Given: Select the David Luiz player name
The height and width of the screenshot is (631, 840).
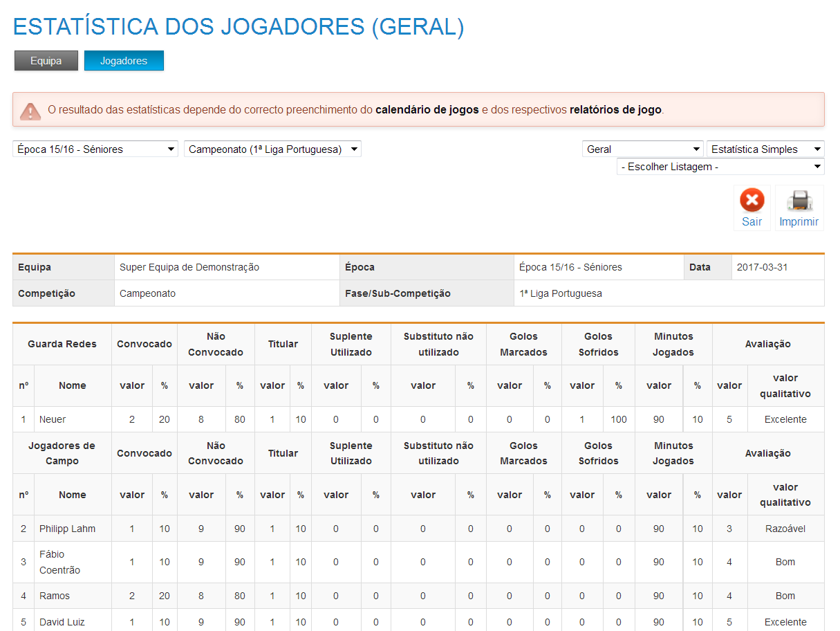Looking at the screenshot, I should coord(62,622).
